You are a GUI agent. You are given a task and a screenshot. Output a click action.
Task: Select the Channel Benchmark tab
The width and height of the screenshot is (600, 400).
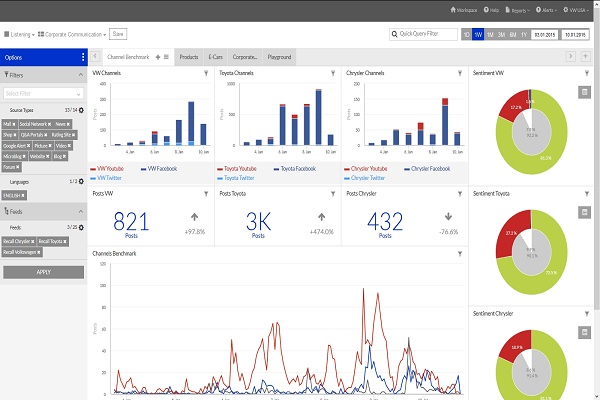(128, 57)
